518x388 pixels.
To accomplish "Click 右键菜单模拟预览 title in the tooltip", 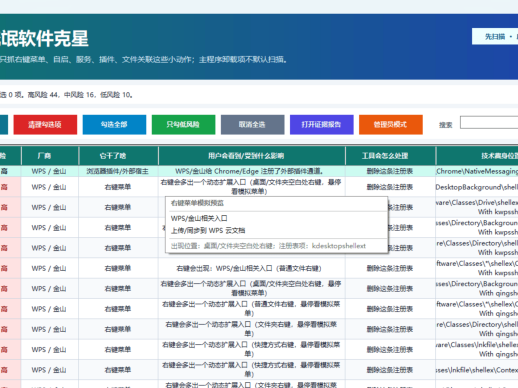I will coord(197,203).
